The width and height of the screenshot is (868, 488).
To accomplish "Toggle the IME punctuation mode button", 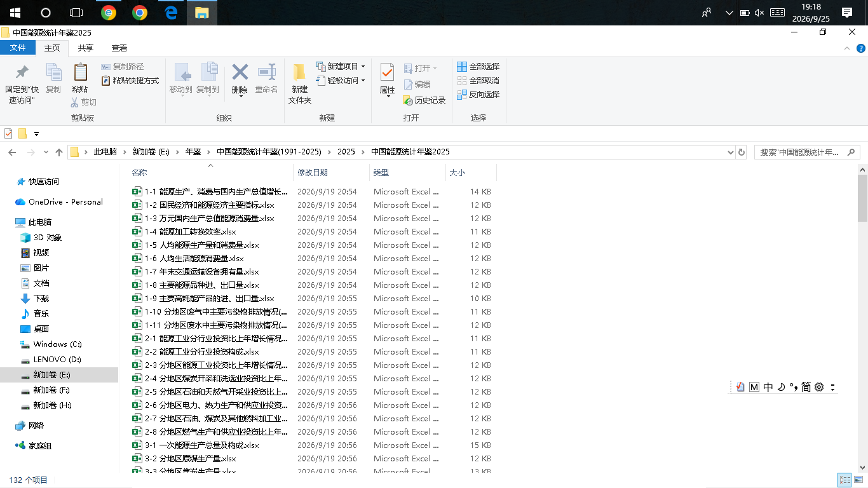I will click(793, 387).
